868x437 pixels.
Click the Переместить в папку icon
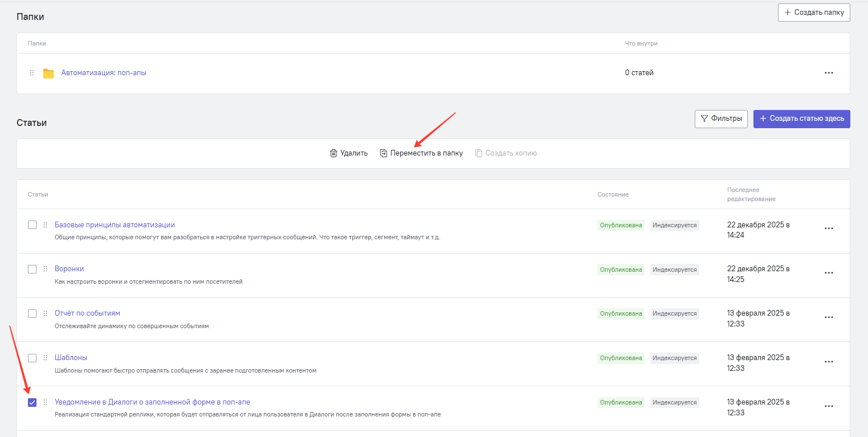[x=384, y=153]
